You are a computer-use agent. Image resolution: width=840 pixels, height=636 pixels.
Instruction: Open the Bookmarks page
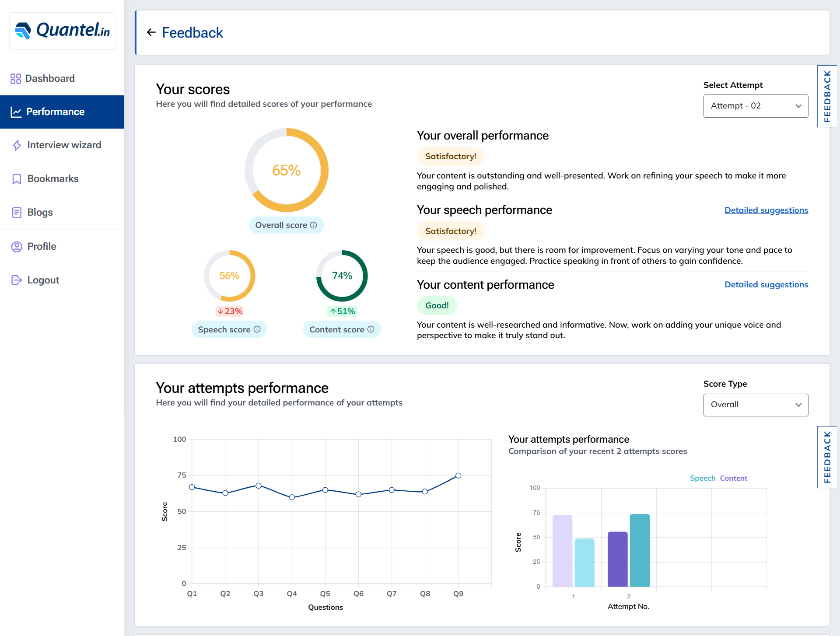click(62, 179)
